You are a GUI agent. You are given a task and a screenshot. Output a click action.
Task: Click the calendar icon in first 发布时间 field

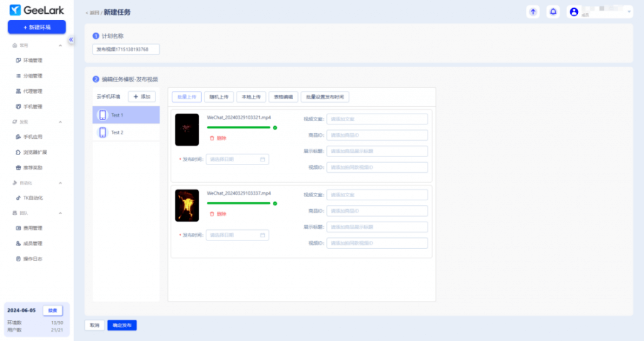262,160
